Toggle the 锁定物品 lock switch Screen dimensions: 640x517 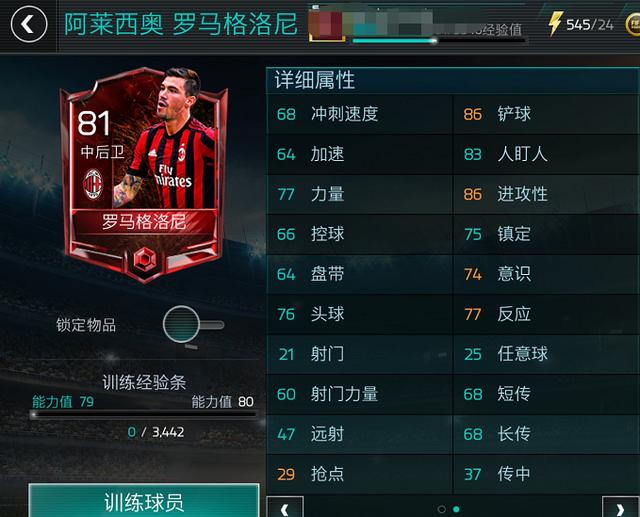(x=193, y=325)
